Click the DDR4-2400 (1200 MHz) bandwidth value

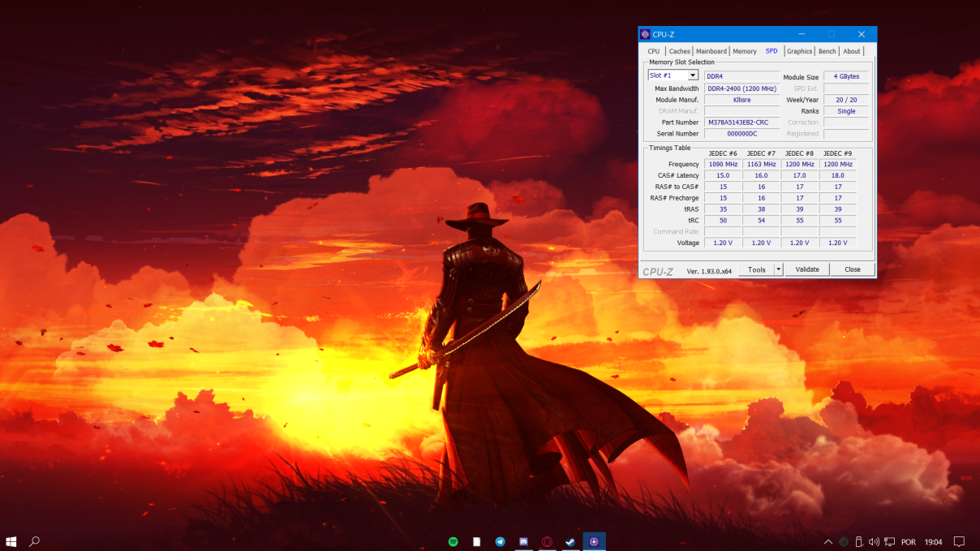741,88
